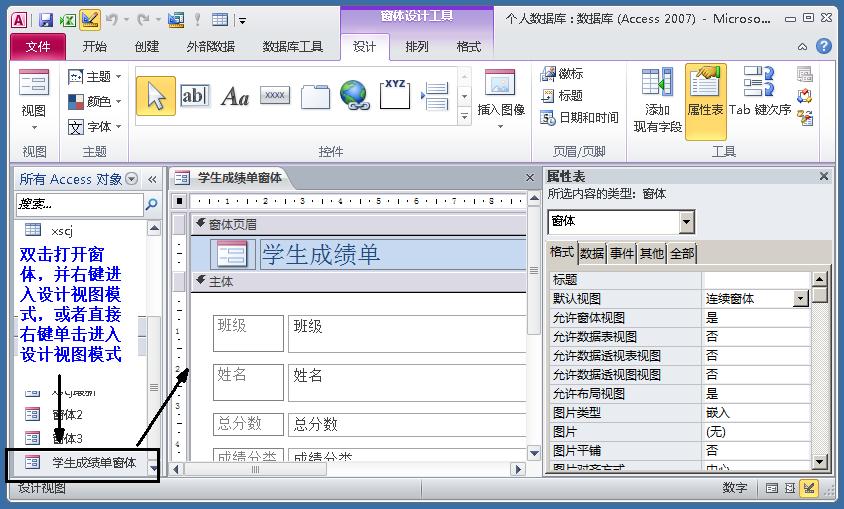The height and width of the screenshot is (509, 844).
Task: Select the Button (xxxx) control
Action: [x=275, y=95]
